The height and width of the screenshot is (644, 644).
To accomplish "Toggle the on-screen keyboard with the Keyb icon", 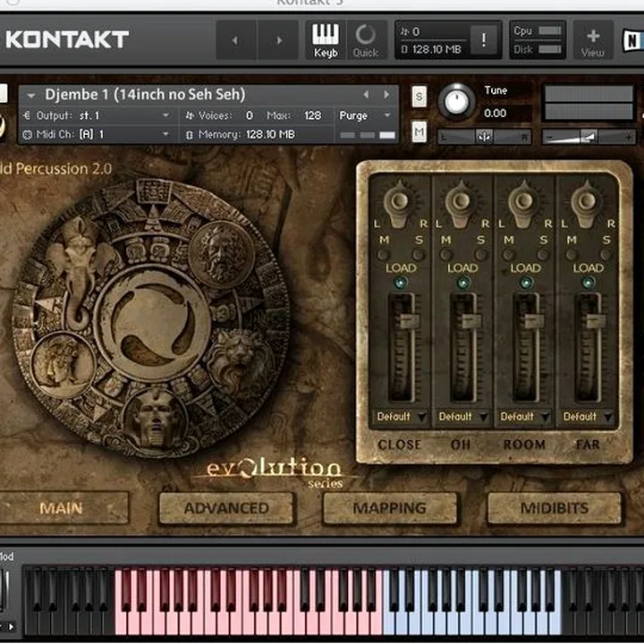I will tap(326, 40).
